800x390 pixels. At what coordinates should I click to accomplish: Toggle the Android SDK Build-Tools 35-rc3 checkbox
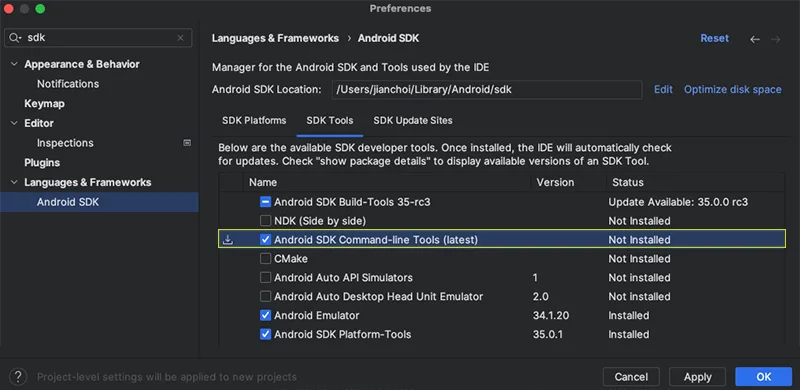265,202
